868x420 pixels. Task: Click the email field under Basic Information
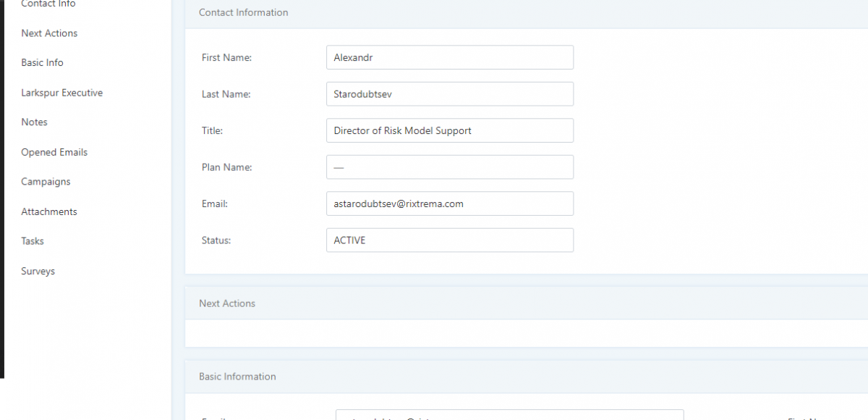[509, 415]
